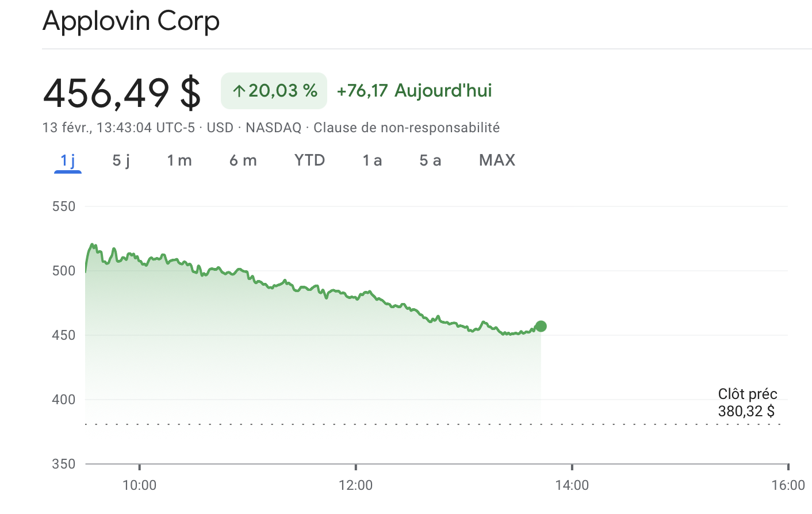
Task: Click the green current price dot
Action: [541, 326]
